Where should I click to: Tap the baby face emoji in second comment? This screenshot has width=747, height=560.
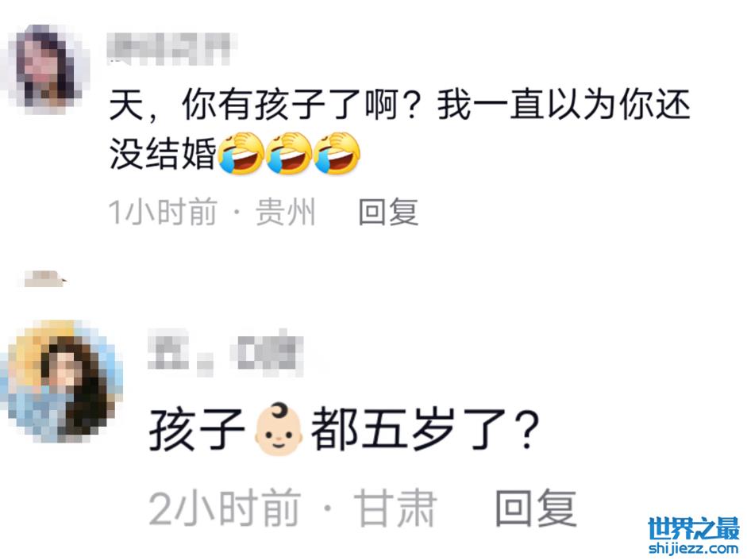279,430
